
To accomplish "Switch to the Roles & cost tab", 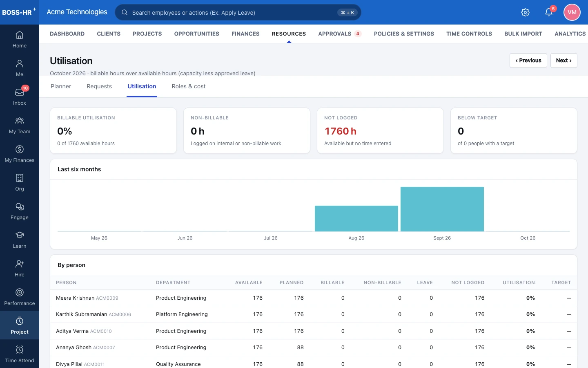I will (189, 86).
